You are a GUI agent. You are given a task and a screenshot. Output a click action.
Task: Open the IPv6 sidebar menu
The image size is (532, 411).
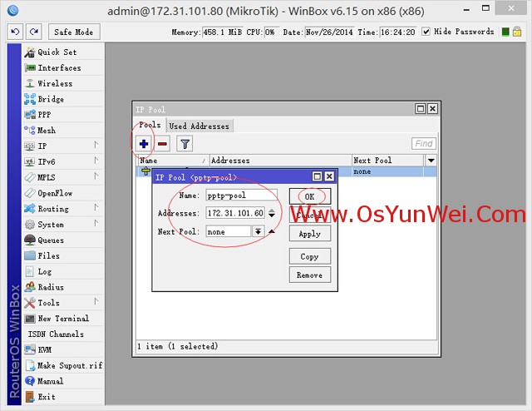pos(63,161)
